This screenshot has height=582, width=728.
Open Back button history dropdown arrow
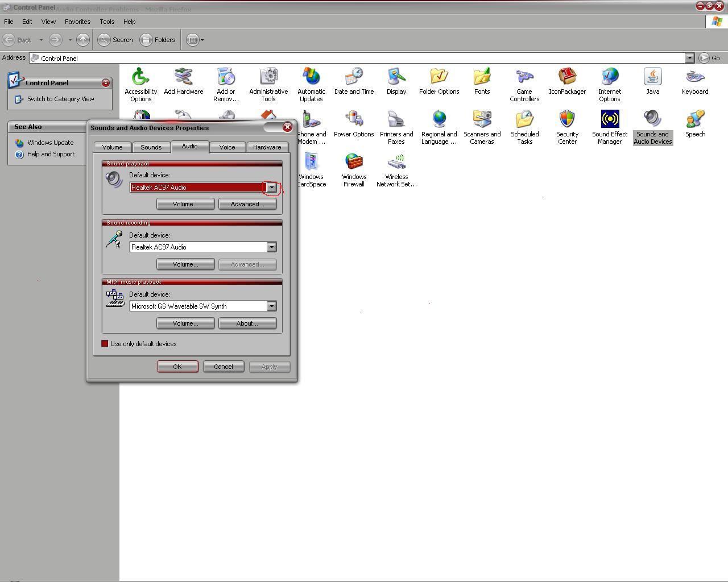coord(41,40)
